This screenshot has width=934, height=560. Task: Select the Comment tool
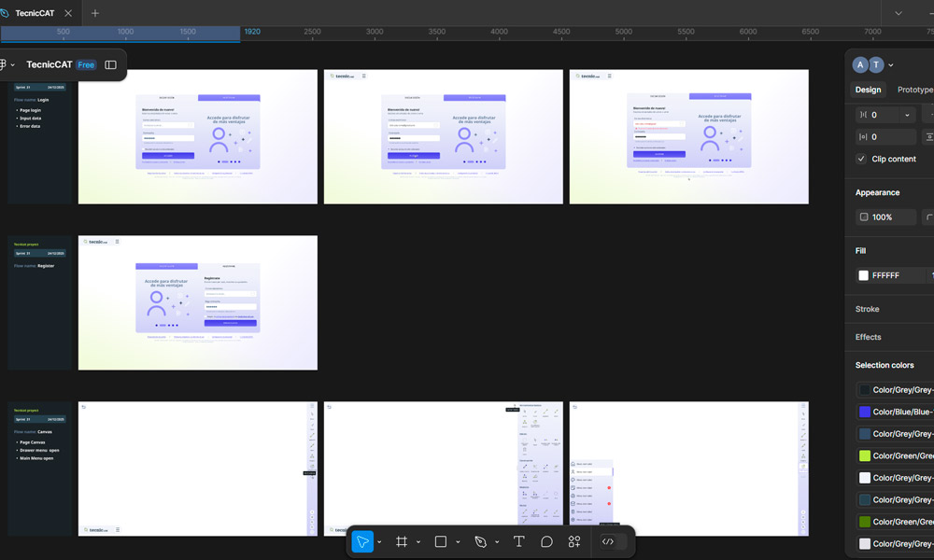(x=547, y=541)
